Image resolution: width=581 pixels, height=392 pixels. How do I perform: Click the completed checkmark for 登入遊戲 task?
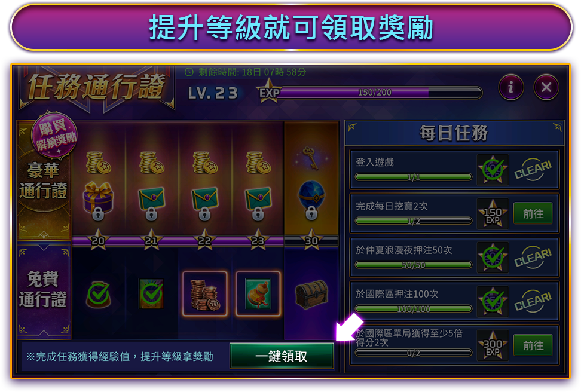click(x=493, y=170)
